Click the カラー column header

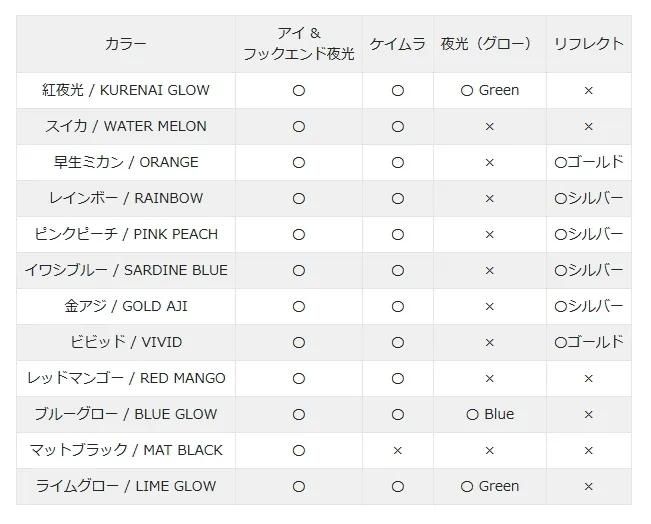[126, 44]
